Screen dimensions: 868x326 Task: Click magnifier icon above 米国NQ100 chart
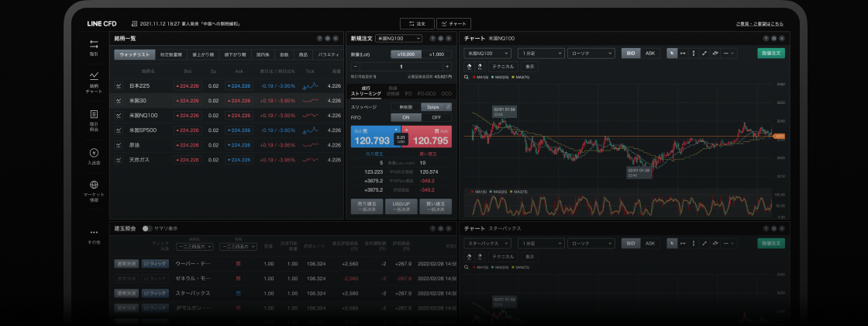point(467,77)
